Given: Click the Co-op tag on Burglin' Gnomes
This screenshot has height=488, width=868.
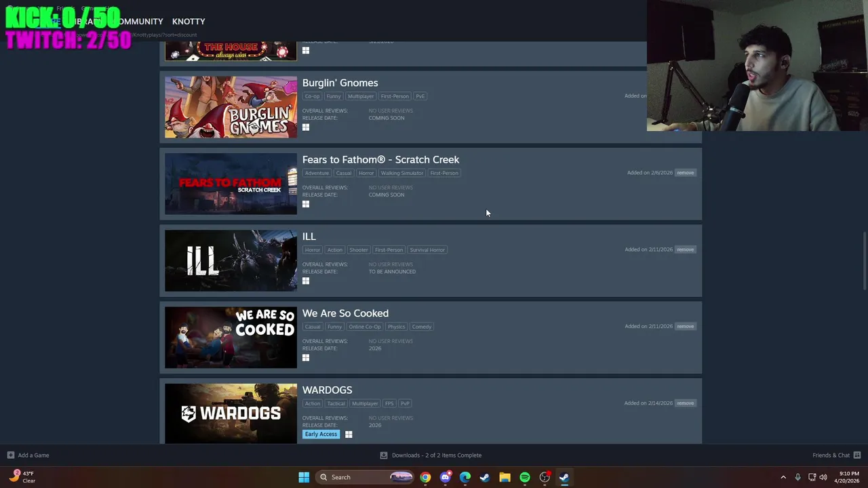Looking at the screenshot, I should coord(312,96).
